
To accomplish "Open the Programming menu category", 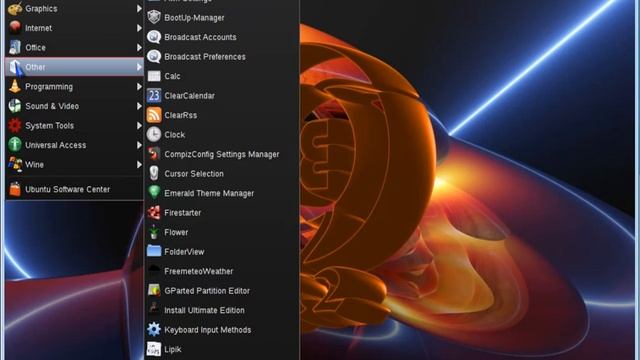I will (x=74, y=87).
